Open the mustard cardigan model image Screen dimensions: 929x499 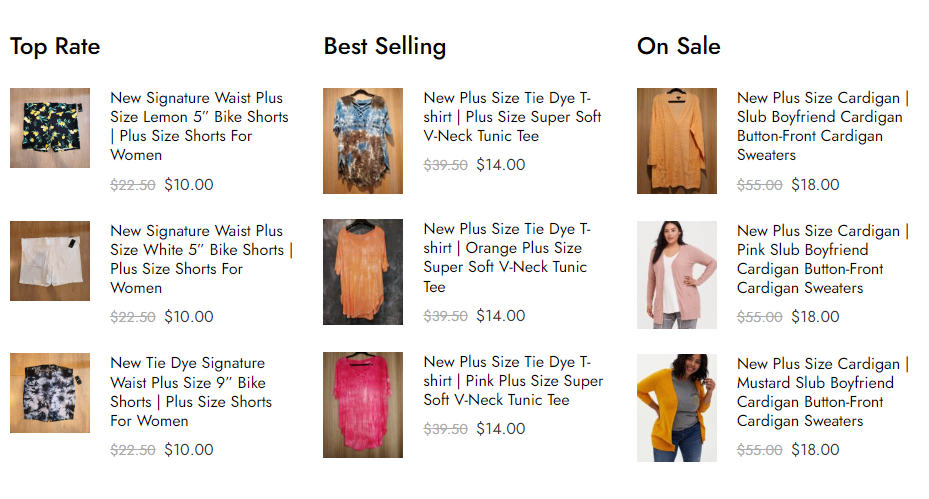tap(677, 408)
